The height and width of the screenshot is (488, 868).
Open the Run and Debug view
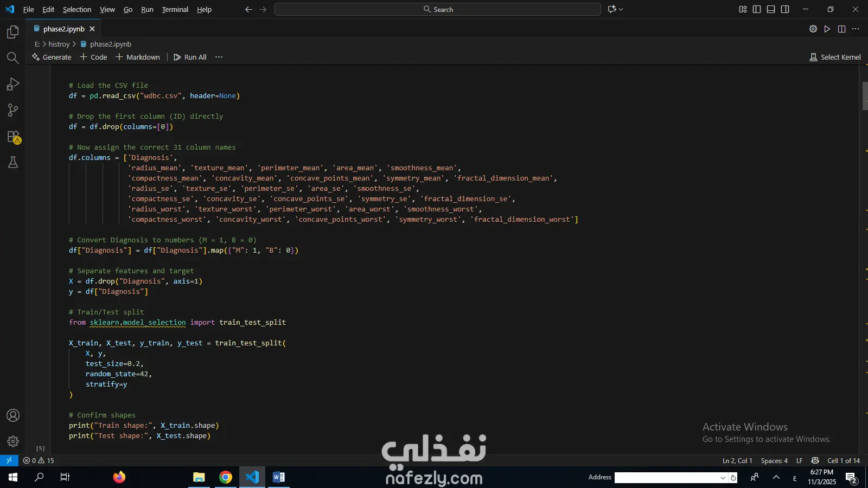(x=13, y=84)
